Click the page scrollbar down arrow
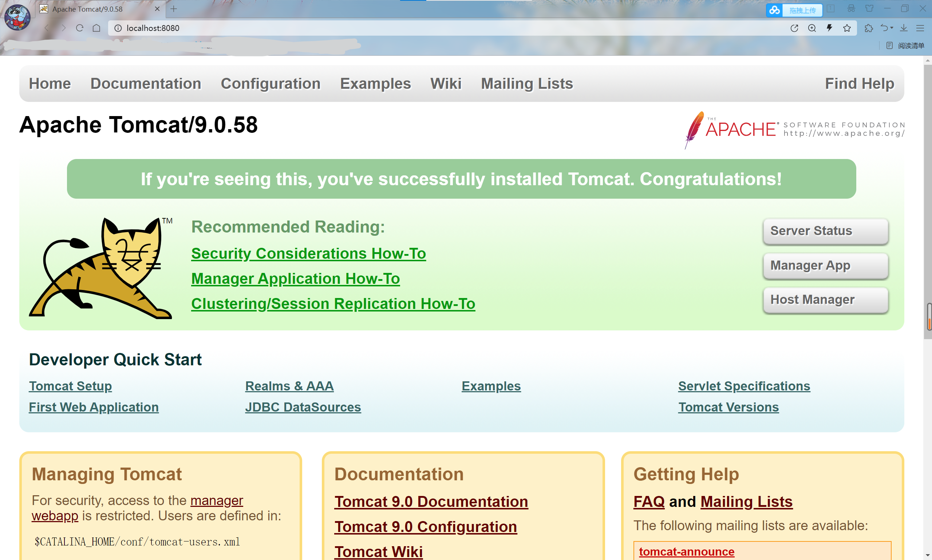932x560 pixels. 928,556
